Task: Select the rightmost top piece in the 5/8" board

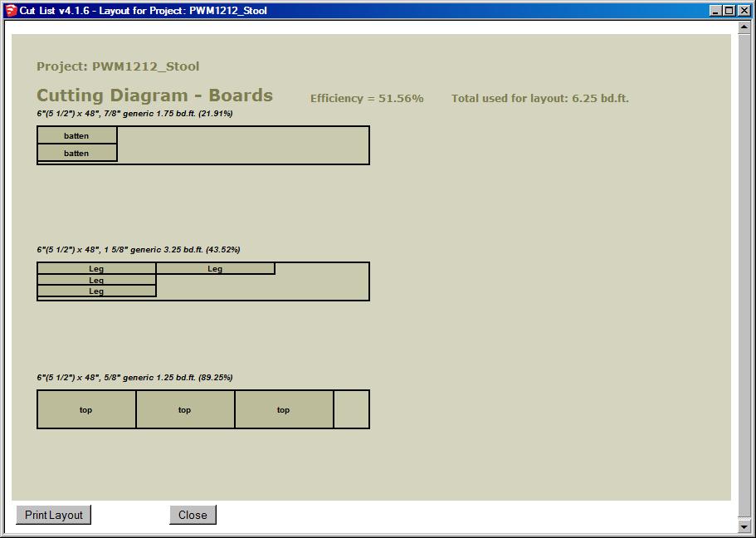Action: click(284, 409)
